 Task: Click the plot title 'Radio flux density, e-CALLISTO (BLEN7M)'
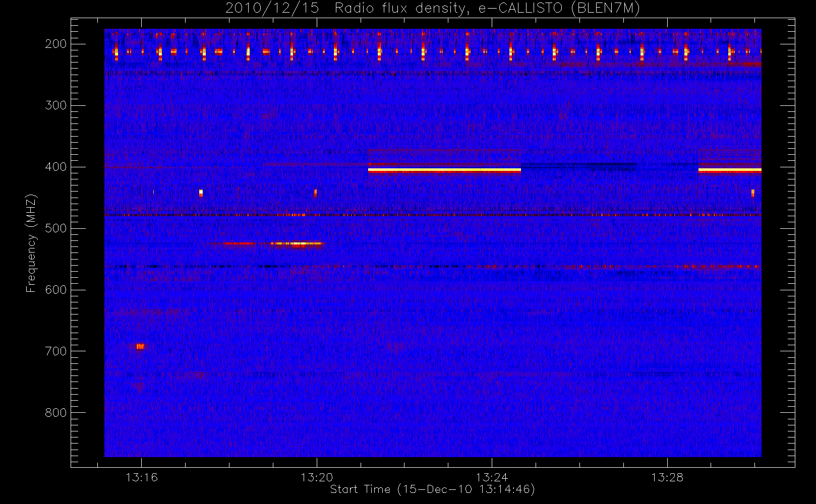click(487, 9)
